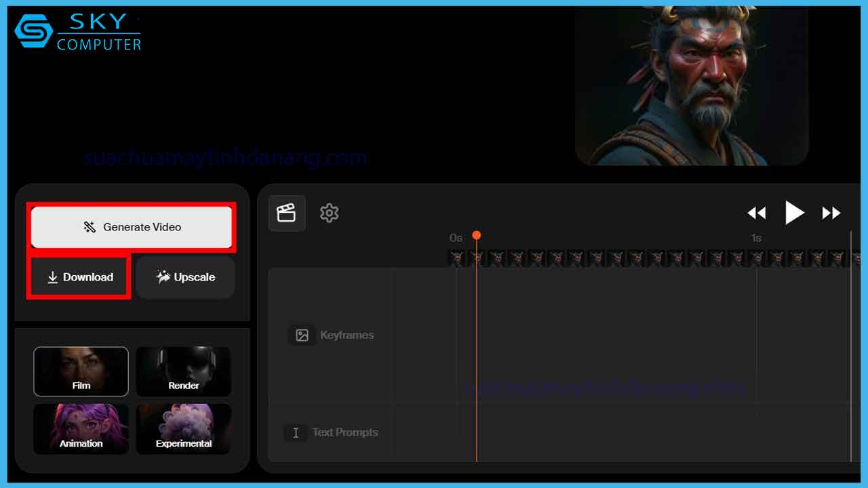Click the rewind playback icon
This screenshot has width=868, height=488.
pyautogui.click(x=756, y=213)
